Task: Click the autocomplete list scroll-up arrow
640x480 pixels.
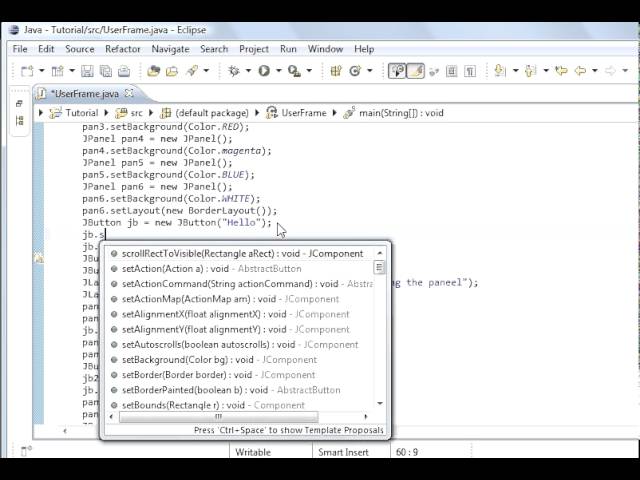Action: tap(380, 253)
